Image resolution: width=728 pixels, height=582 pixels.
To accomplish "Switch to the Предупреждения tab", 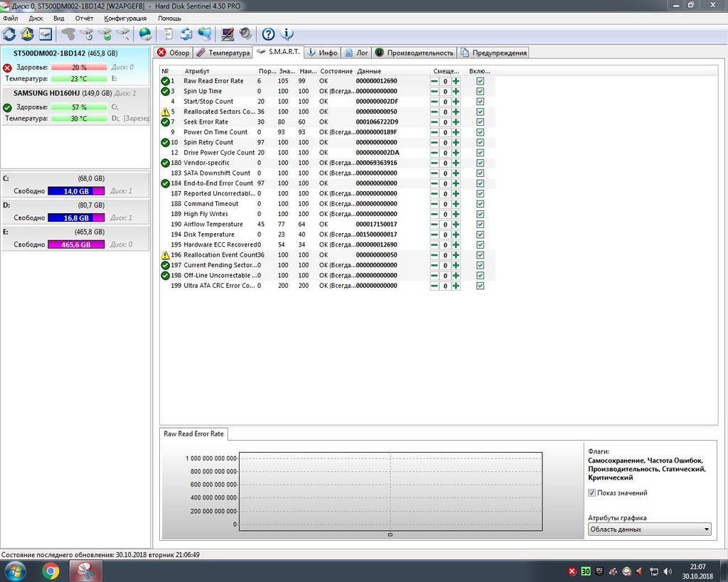I will coord(493,53).
